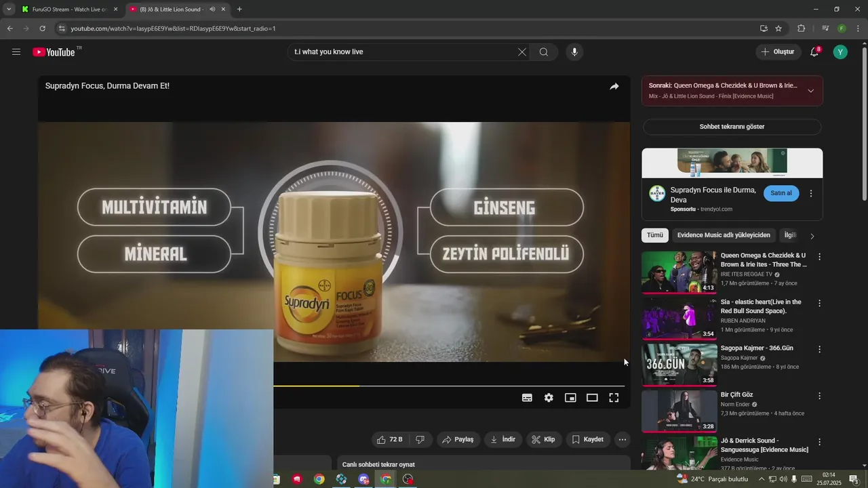Screen dimensions: 868x488
Task: Show next filter chips with the arrow
Action: tap(812, 236)
